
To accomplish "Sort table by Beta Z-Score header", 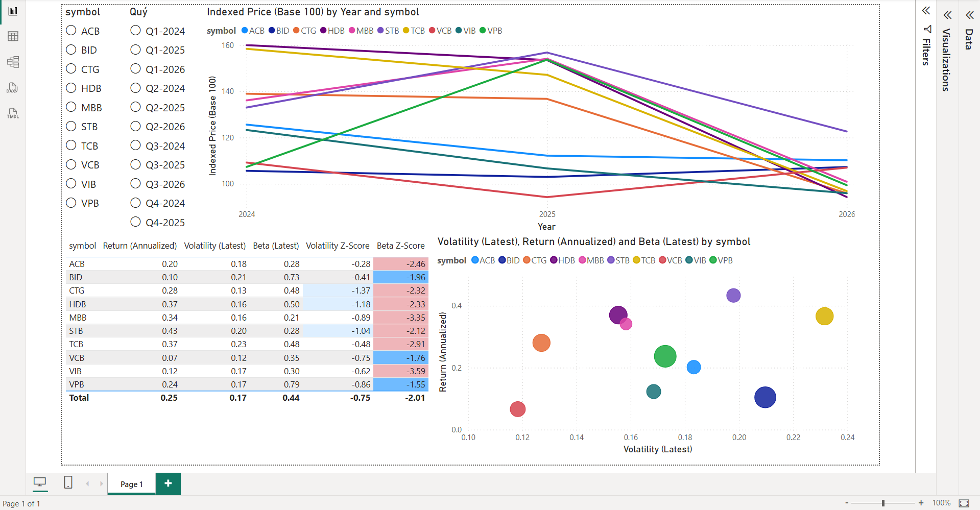I will (x=400, y=246).
